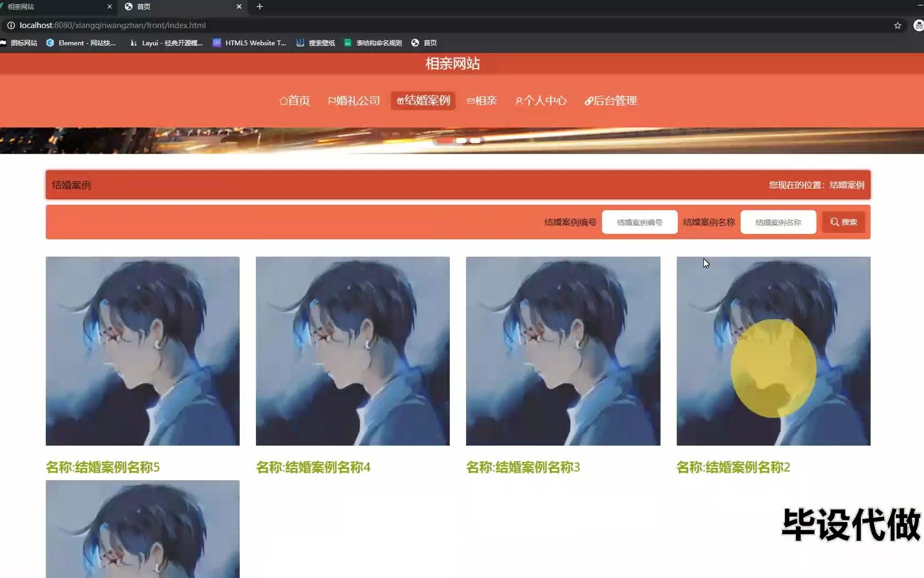Close the 首页 browser tab
This screenshot has width=924, height=578.
[239, 6]
